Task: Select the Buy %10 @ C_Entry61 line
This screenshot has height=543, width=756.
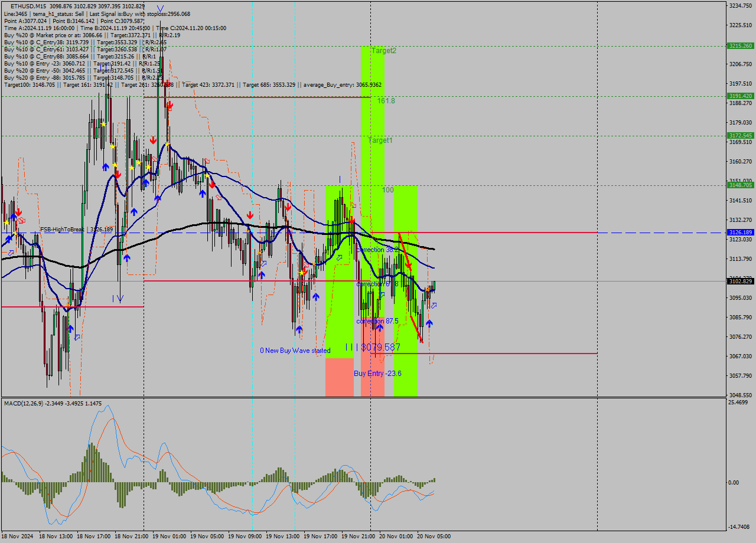Action: pos(85,49)
